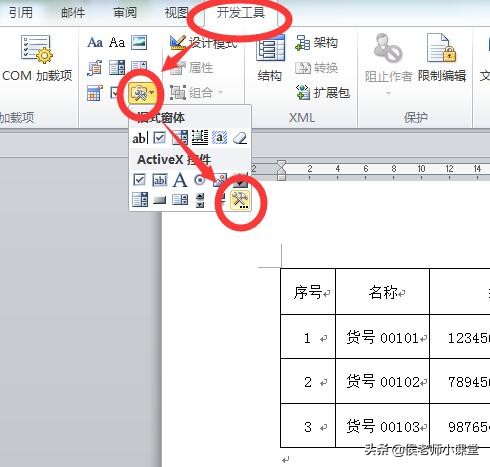Click the 序号 header cell
The height and width of the screenshot is (467, 490).
tap(308, 291)
